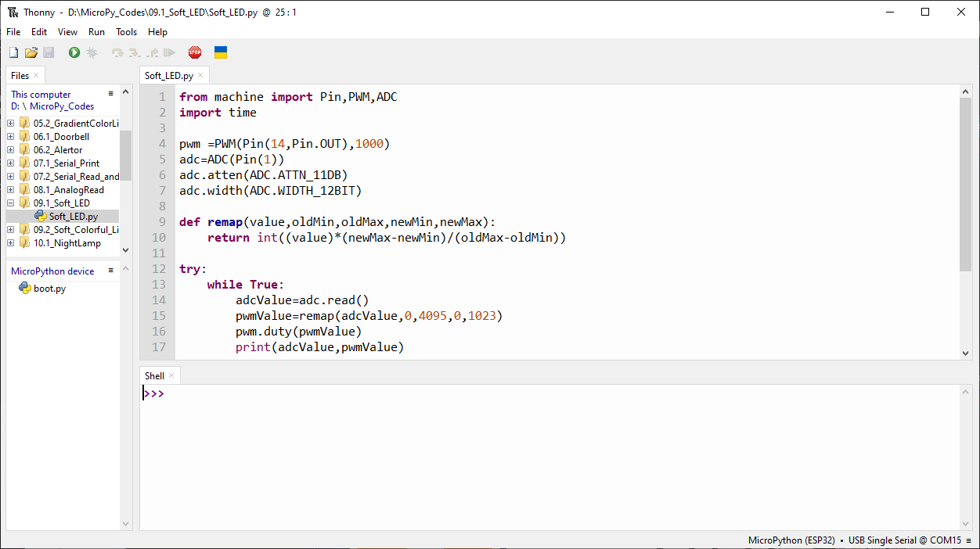980x549 pixels.
Task: Open boot.py on MicroPython device
Action: (x=49, y=289)
